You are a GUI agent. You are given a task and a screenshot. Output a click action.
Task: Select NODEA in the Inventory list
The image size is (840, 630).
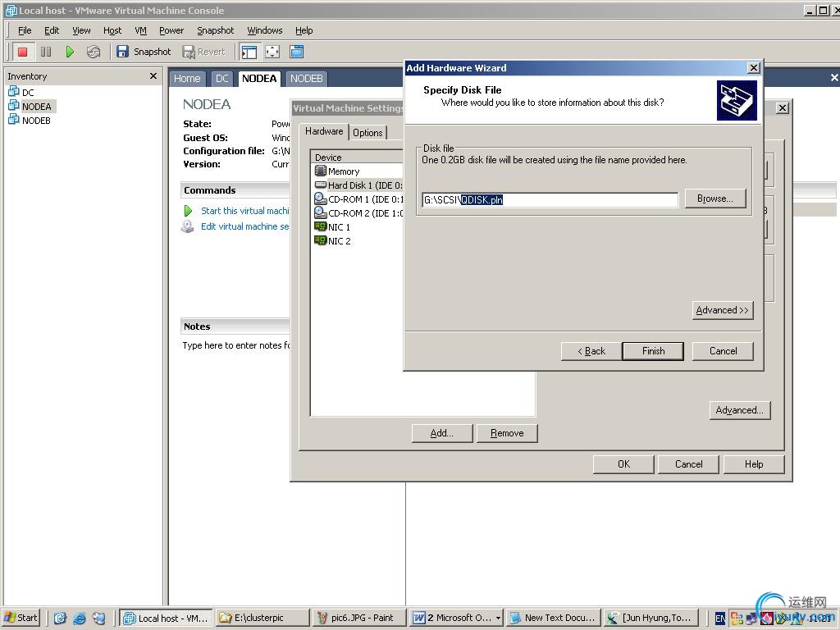(x=30, y=106)
